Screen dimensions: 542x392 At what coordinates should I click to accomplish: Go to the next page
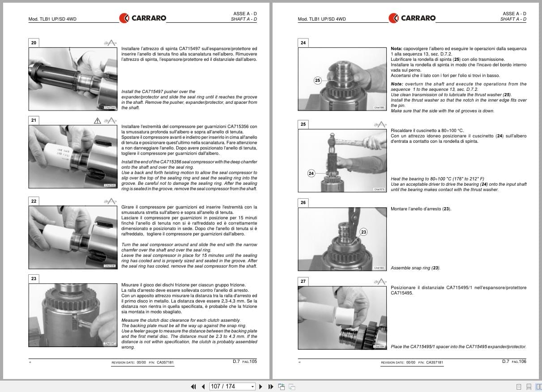[x=261, y=387]
